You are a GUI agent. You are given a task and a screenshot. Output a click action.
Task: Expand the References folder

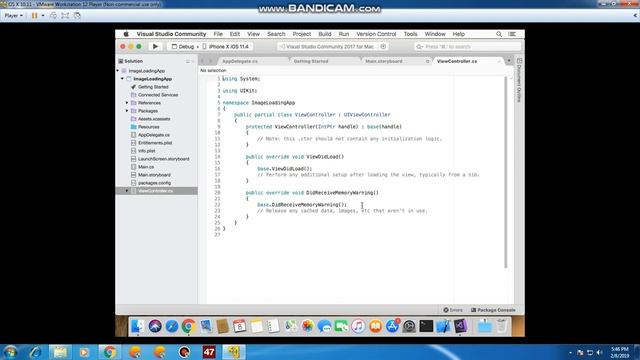pos(127,103)
